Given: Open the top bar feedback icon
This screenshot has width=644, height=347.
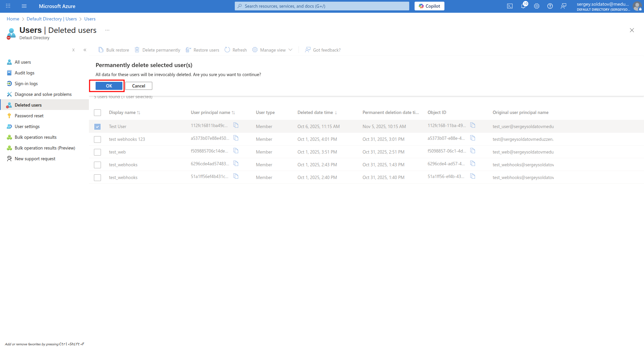Looking at the screenshot, I should point(563,6).
